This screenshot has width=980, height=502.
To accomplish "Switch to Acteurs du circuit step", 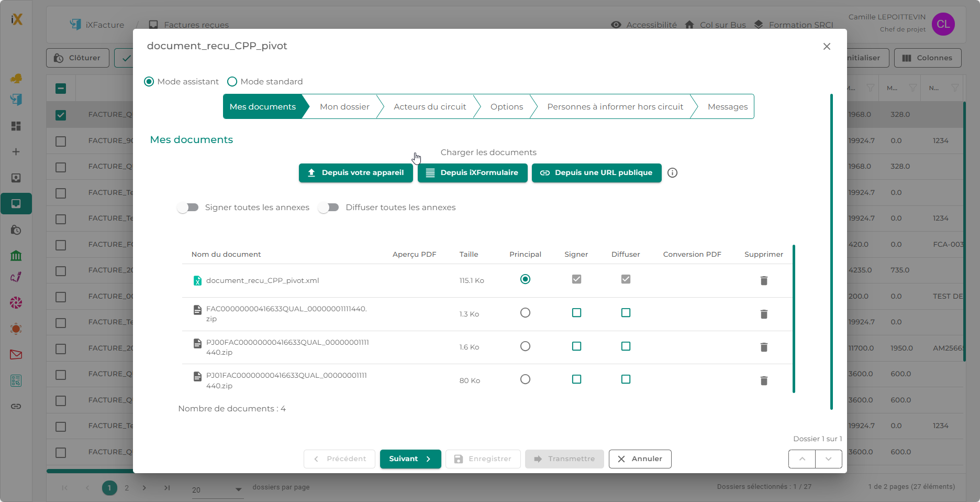I will point(429,107).
